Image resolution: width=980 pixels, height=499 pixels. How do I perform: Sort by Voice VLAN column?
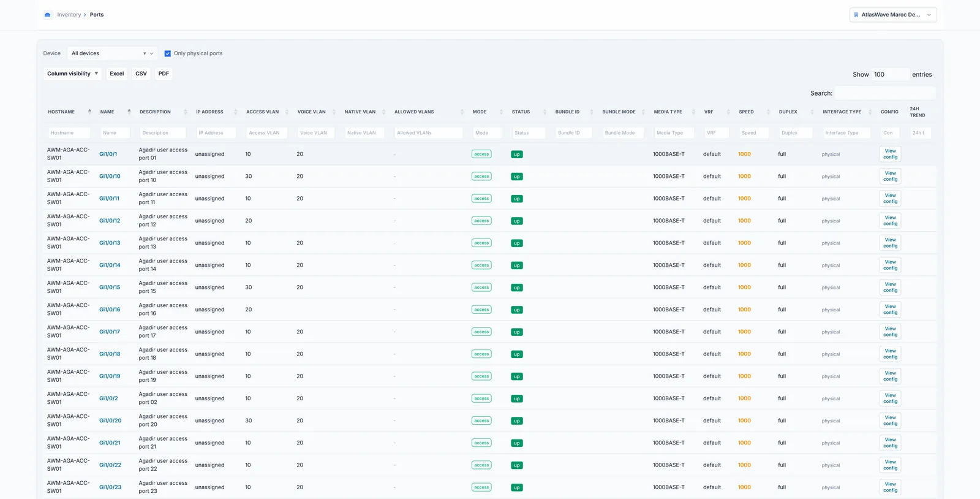tap(316, 112)
